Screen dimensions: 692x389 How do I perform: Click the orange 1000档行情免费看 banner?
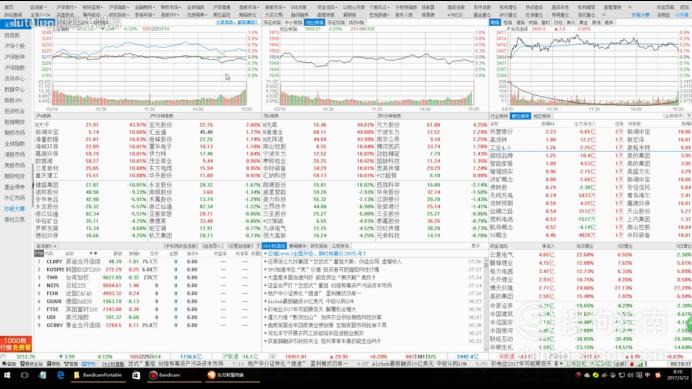pyautogui.click(x=16, y=344)
